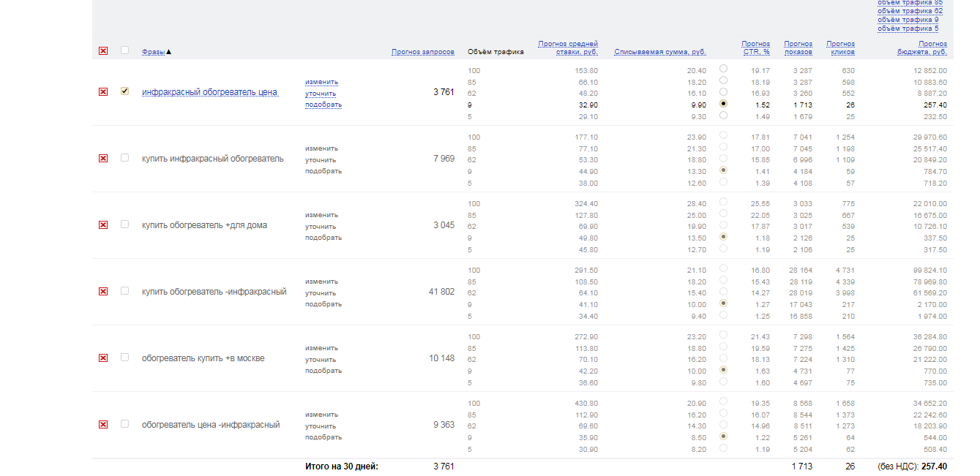The width and height of the screenshot is (980, 476).
Task: Click 'Прогноз CTR, %' column header
Action: click(755, 48)
